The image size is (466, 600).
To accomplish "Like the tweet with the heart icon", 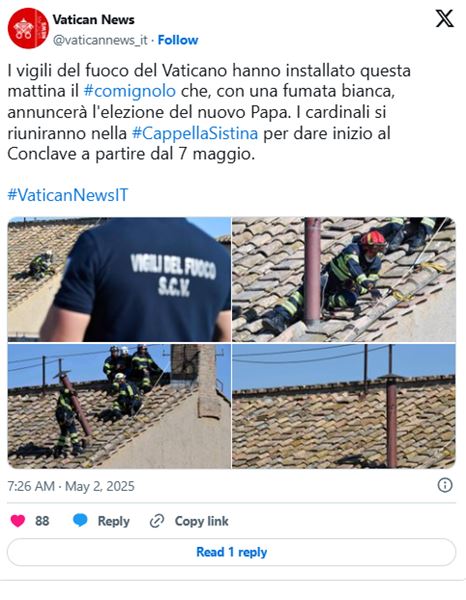I will tap(18, 521).
